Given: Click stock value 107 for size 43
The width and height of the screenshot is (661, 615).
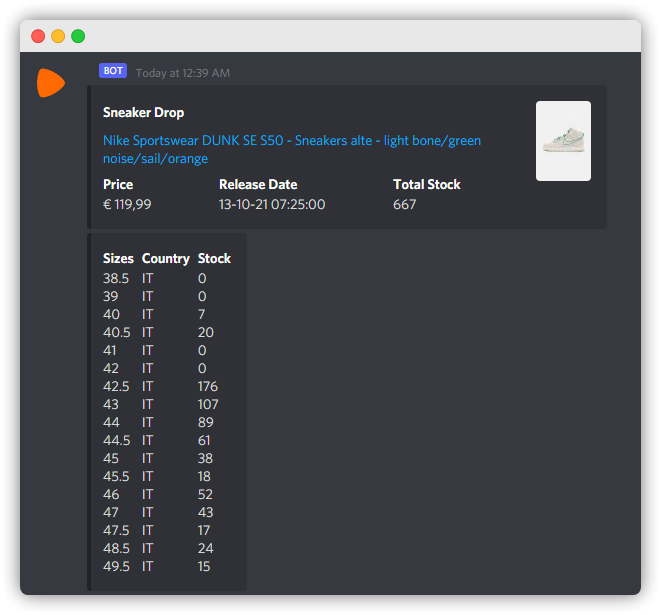Looking at the screenshot, I should point(208,404).
